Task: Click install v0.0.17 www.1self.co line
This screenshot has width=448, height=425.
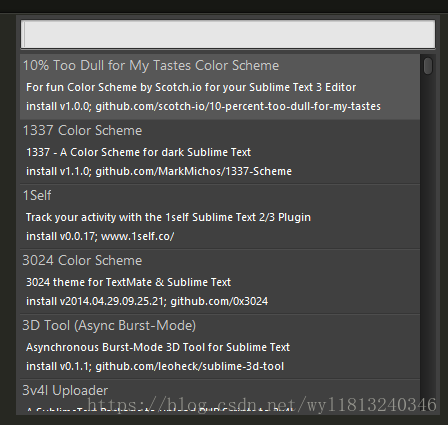Action: pos(100,236)
